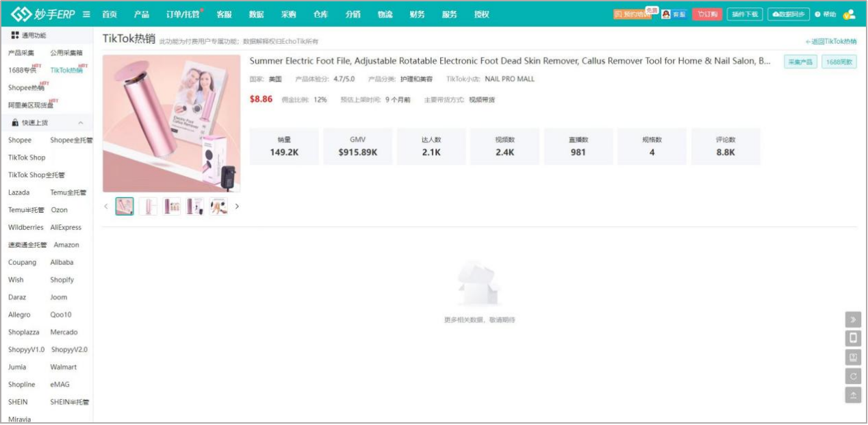
Task: Open the 物流 top menu
Action: pyautogui.click(x=385, y=14)
